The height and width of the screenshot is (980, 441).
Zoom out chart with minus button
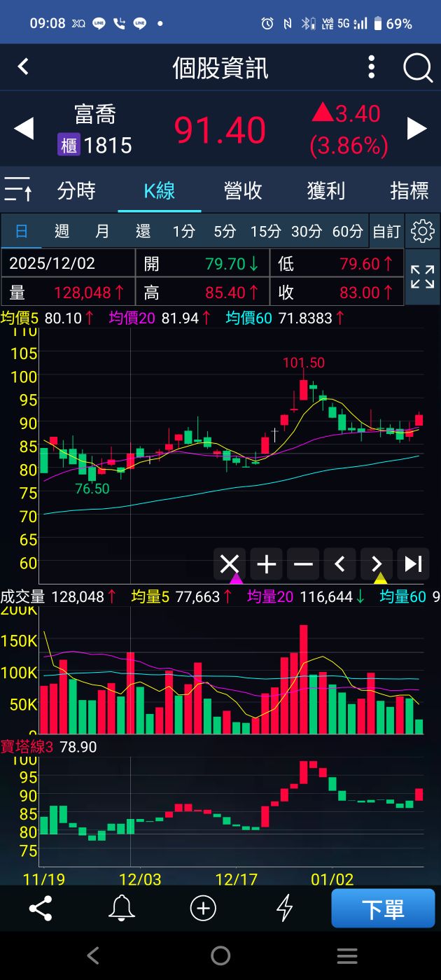click(x=303, y=563)
